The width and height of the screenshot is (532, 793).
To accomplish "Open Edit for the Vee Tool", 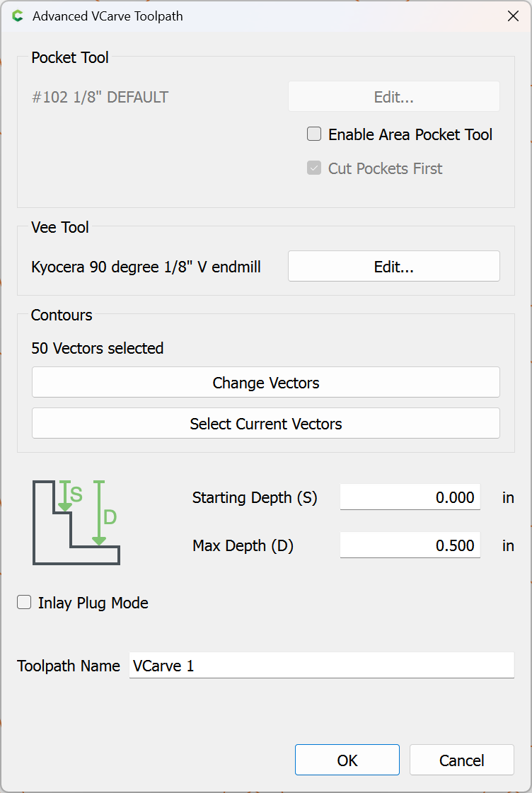I will pos(393,267).
